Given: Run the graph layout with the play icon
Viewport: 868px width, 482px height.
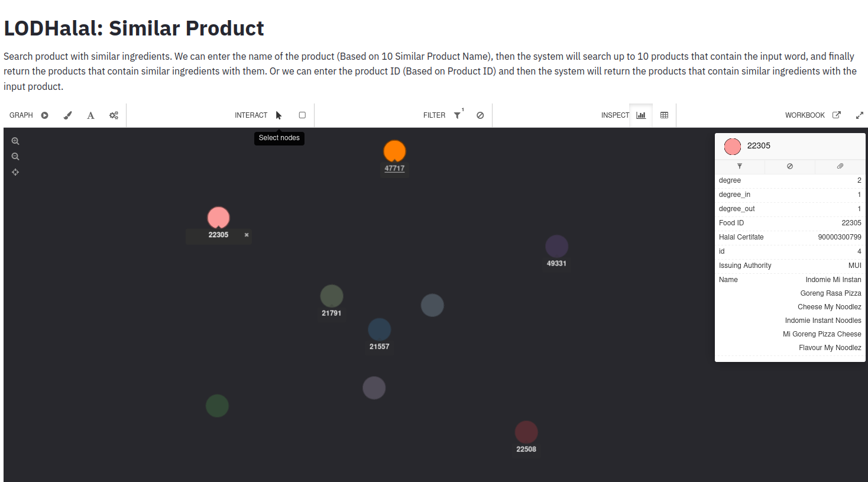Looking at the screenshot, I should (x=44, y=115).
